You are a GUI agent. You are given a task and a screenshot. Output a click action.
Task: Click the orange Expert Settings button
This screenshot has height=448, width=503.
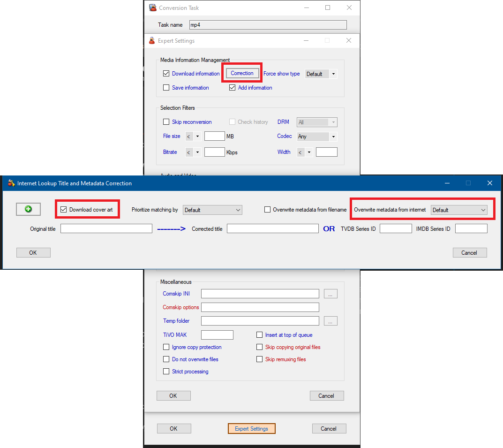(251, 428)
